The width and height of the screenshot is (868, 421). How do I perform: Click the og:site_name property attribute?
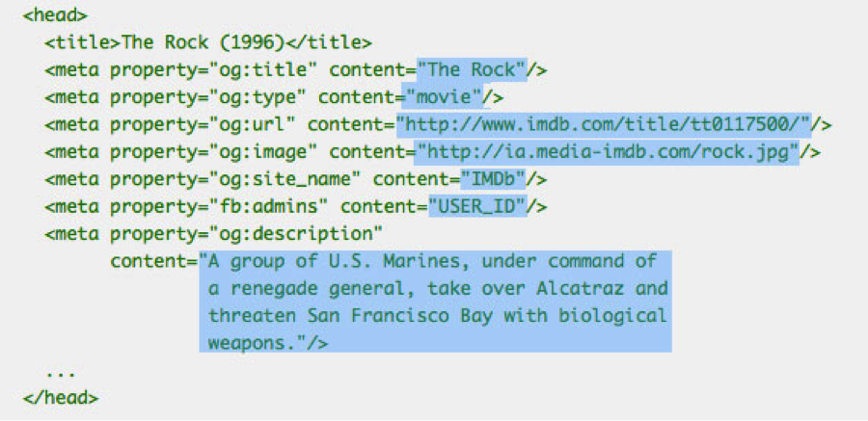click(x=234, y=179)
